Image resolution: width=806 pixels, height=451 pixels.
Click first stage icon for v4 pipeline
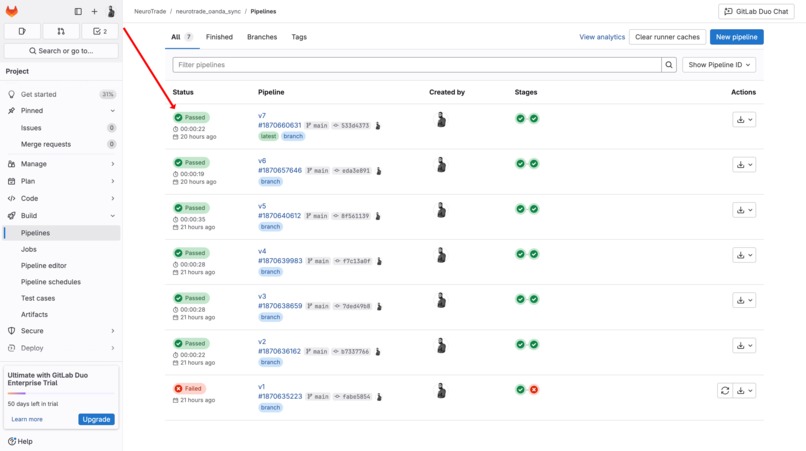point(520,254)
